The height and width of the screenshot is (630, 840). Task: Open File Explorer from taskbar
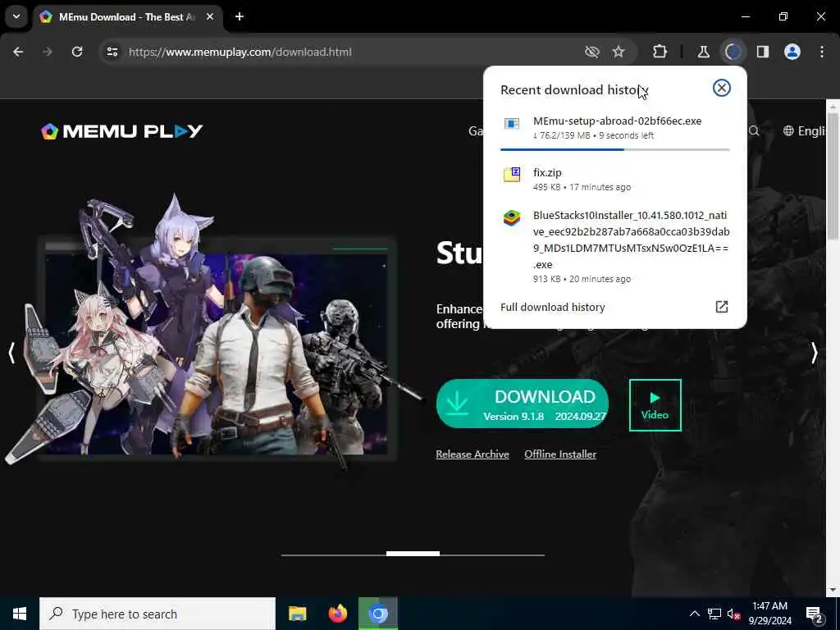pyautogui.click(x=297, y=614)
